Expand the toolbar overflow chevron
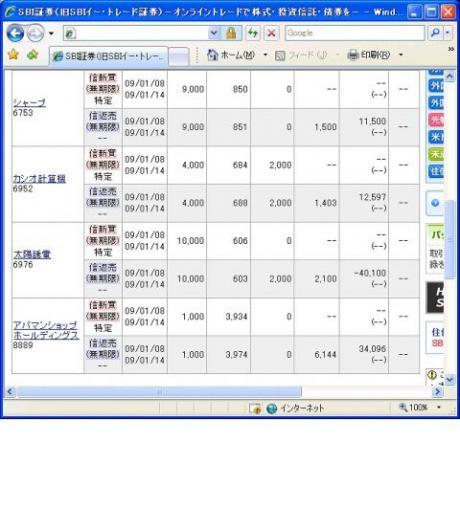The height and width of the screenshot is (530, 460). [451, 49]
